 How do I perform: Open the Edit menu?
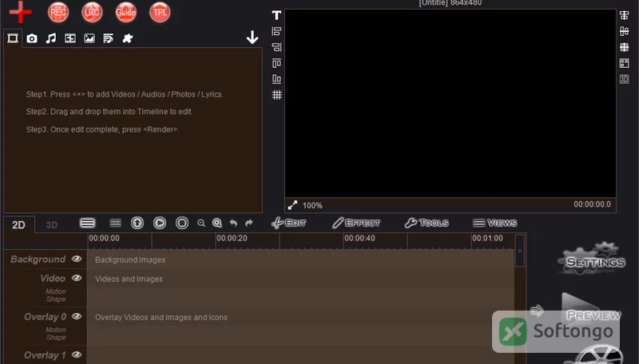[x=289, y=224]
